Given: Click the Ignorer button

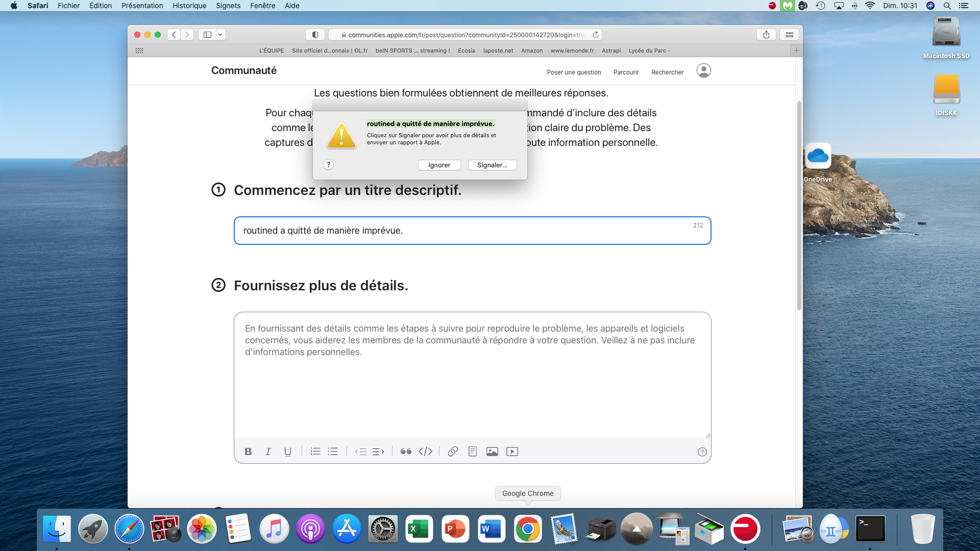Looking at the screenshot, I should click(439, 165).
